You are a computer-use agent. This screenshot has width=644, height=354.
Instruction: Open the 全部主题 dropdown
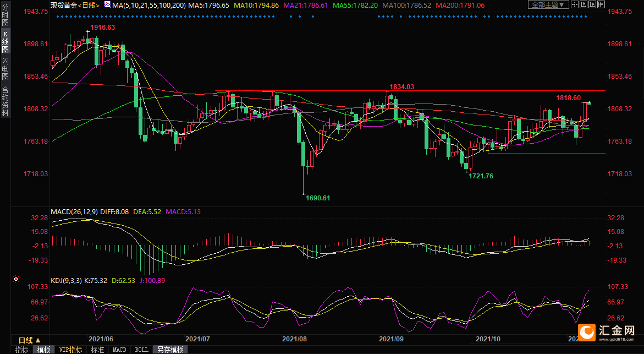[x=548, y=4]
